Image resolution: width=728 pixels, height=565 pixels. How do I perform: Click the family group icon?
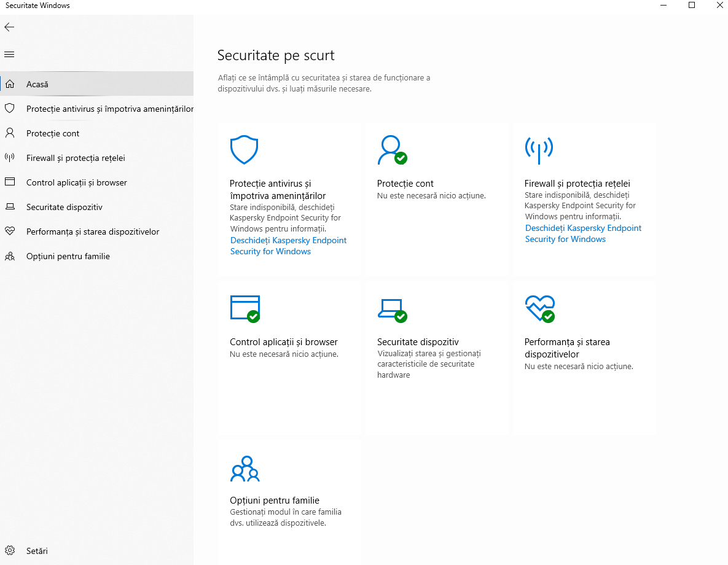(x=245, y=468)
